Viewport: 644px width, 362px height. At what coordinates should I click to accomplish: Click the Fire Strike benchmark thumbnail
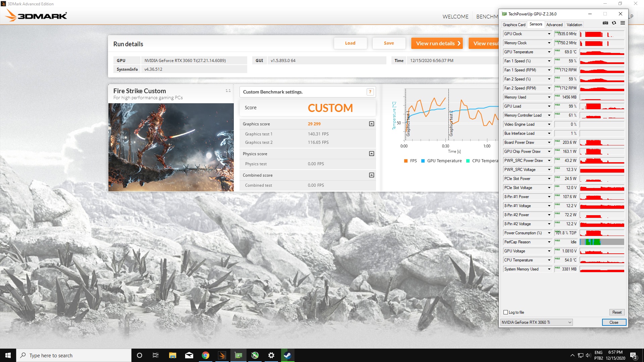click(x=171, y=147)
